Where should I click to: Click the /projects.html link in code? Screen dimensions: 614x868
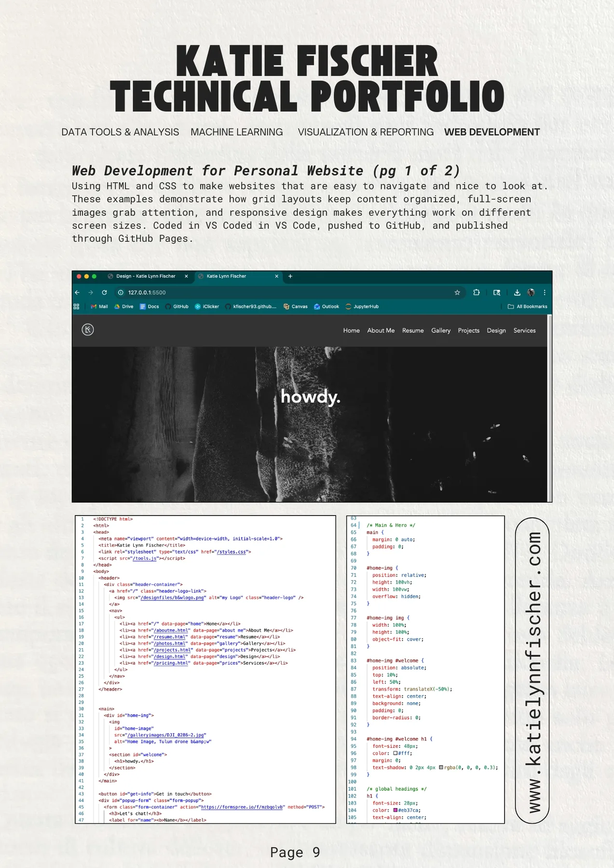[172, 650]
